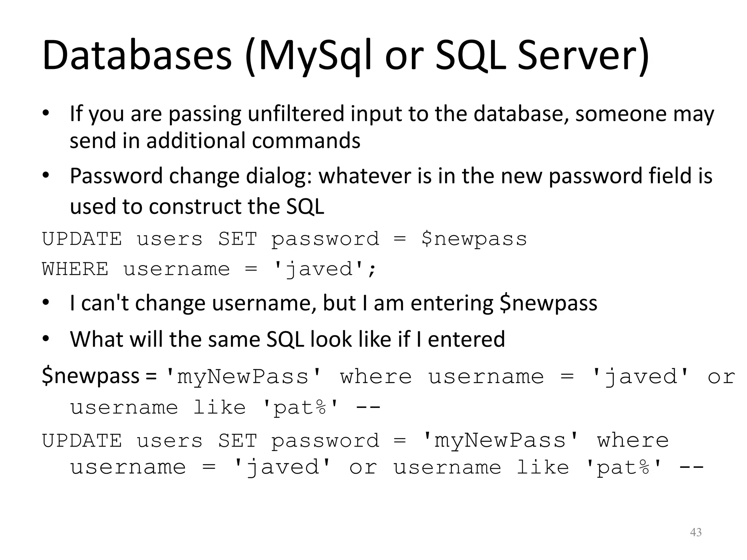Click the bullet dot before "If you are passing"

click(x=45, y=113)
